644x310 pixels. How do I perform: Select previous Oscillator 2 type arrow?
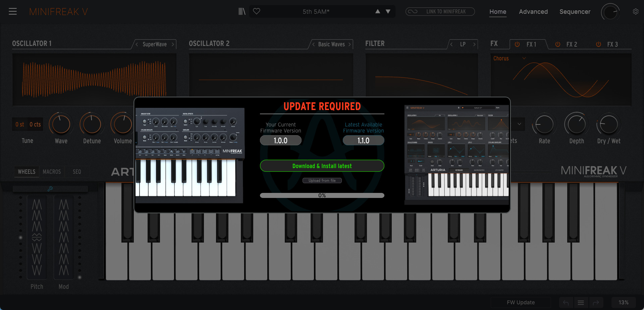[x=313, y=44]
